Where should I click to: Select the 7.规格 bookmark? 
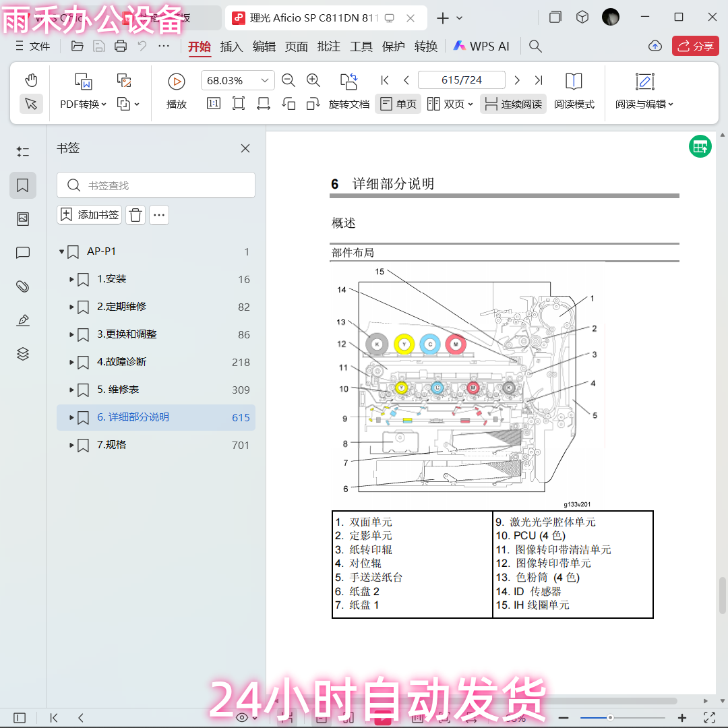(x=156, y=445)
